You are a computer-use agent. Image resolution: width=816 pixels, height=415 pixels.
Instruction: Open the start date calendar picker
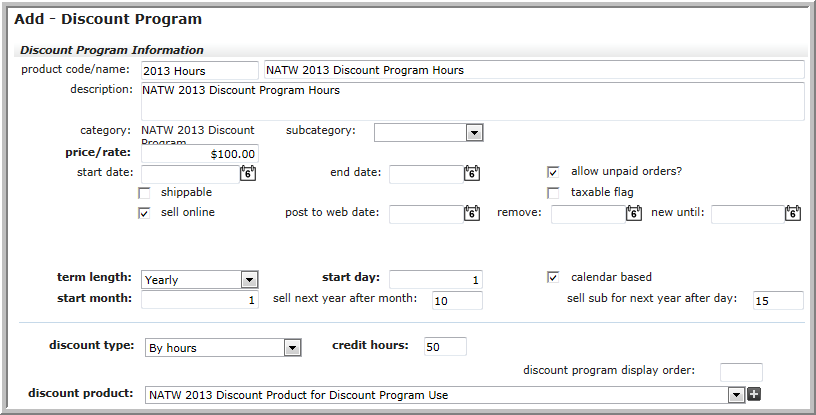pyautogui.click(x=248, y=173)
